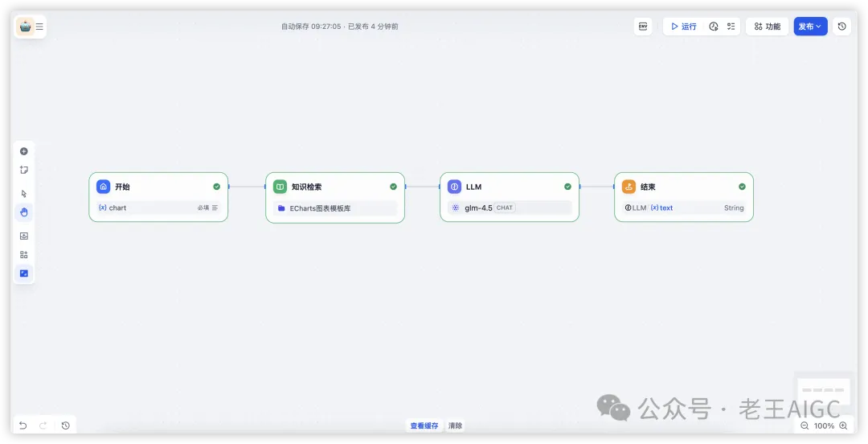The width and height of the screenshot is (868, 444).
Task: Expand the 发布 publish dropdown
Action: (x=810, y=26)
